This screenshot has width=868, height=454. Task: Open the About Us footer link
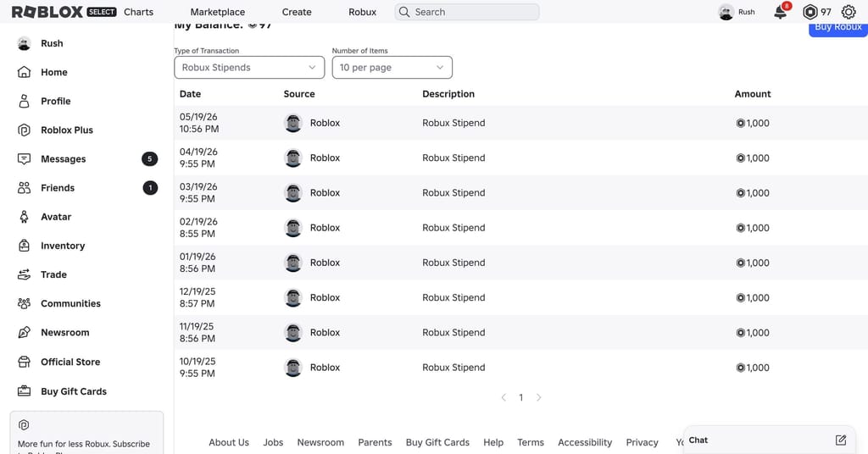tap(229, 442)
